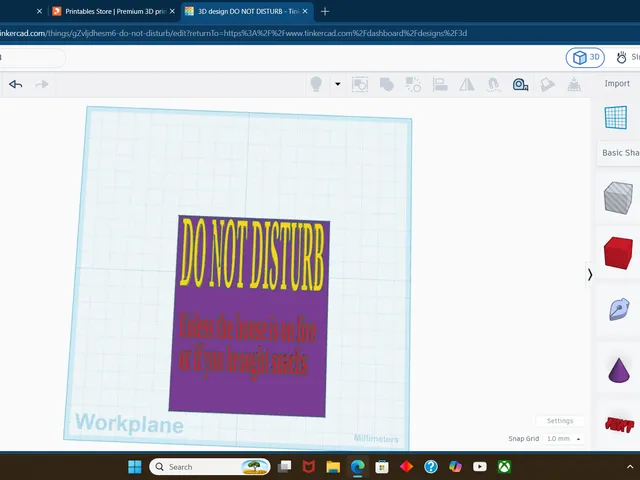Select the red 'Unless the house is on fire' text
Image resolution: width=640 pixels, height=480 pixels.
(247, 328)
